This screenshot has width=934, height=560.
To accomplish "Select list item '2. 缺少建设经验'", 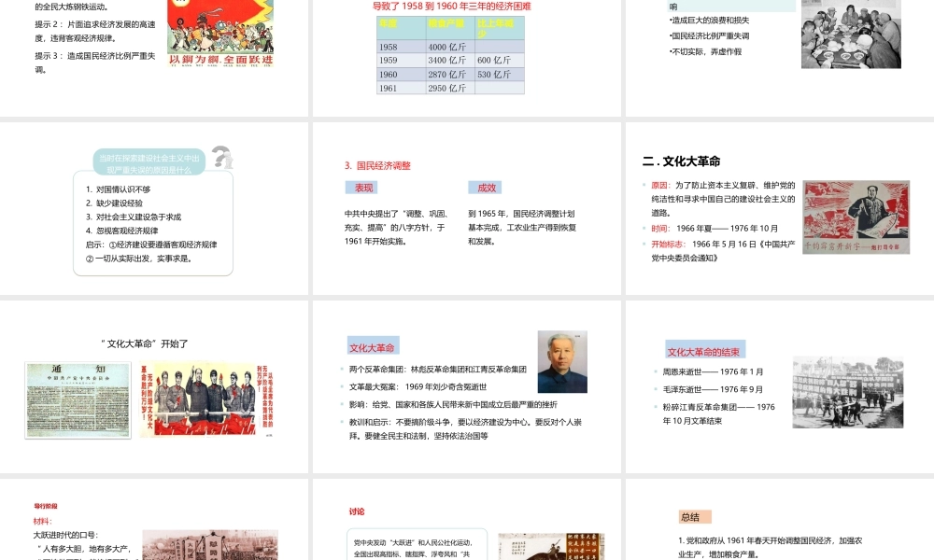I will click(x=114, y=203).
